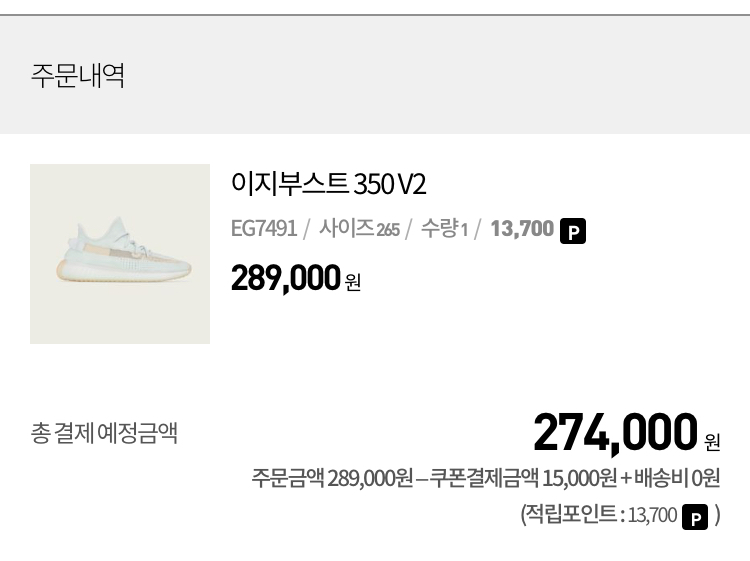Click the 13,700 value after 적립포인트

(x=652, y=516)
